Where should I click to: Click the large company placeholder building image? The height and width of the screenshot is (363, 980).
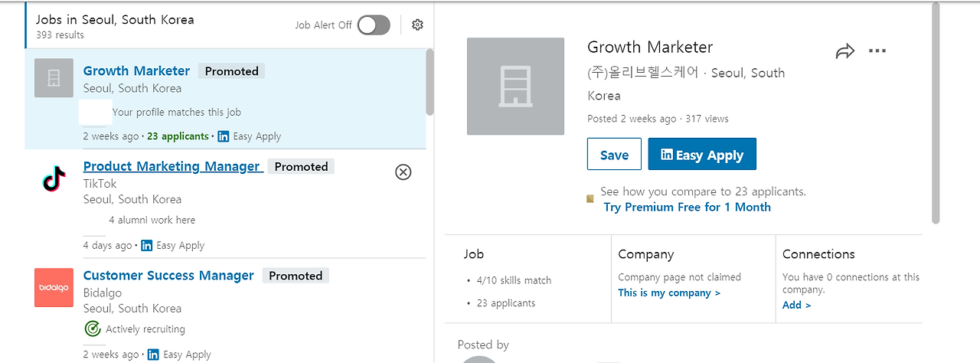(x=515, y=87)
